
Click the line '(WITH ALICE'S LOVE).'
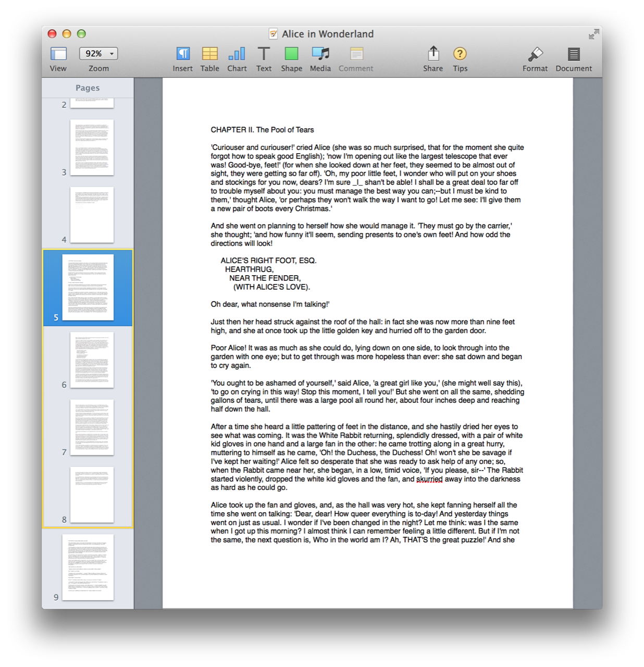click(x=271, y=287)
